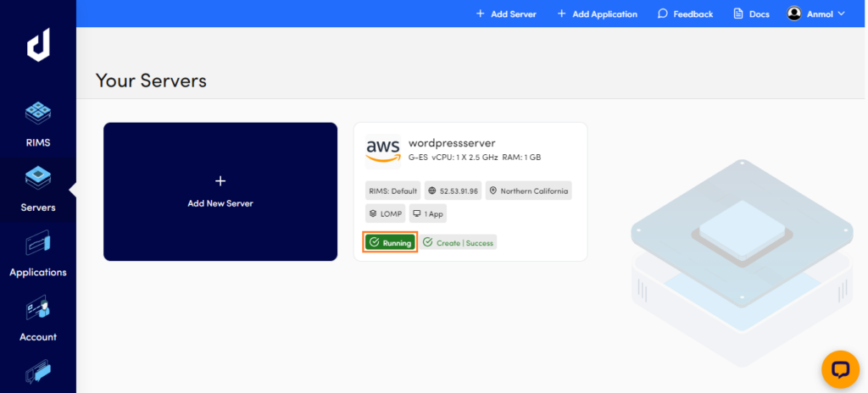
Task: Click the stack icon beside LOMP
Action: [373, 213]
